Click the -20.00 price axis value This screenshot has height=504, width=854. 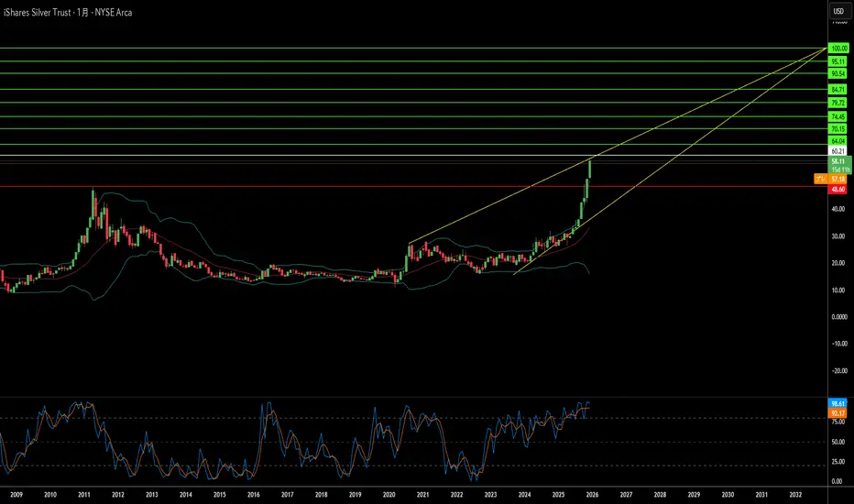(838, 371)
